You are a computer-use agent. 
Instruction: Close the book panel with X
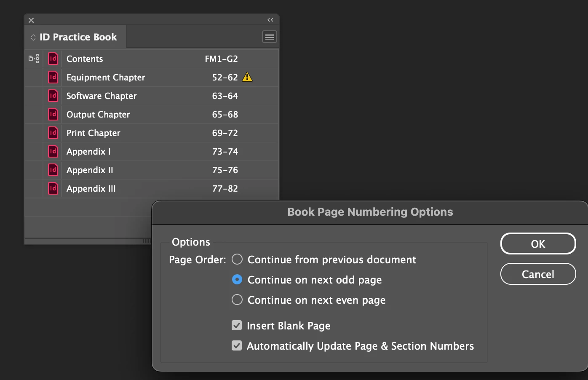pos(31,20)
